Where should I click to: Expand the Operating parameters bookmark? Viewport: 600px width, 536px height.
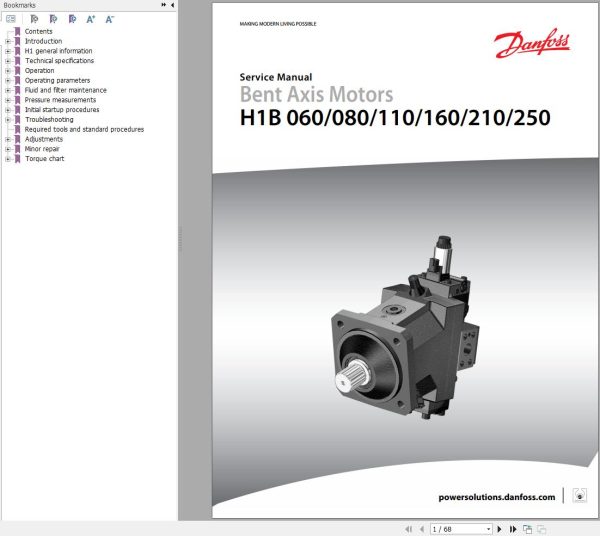[x=8, y=80]
